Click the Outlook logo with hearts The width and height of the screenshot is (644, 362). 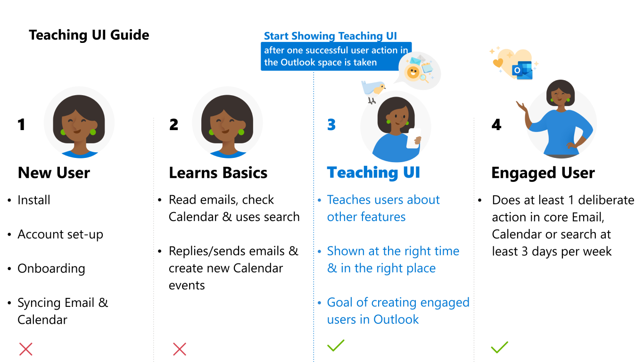[x=514, y=64]
